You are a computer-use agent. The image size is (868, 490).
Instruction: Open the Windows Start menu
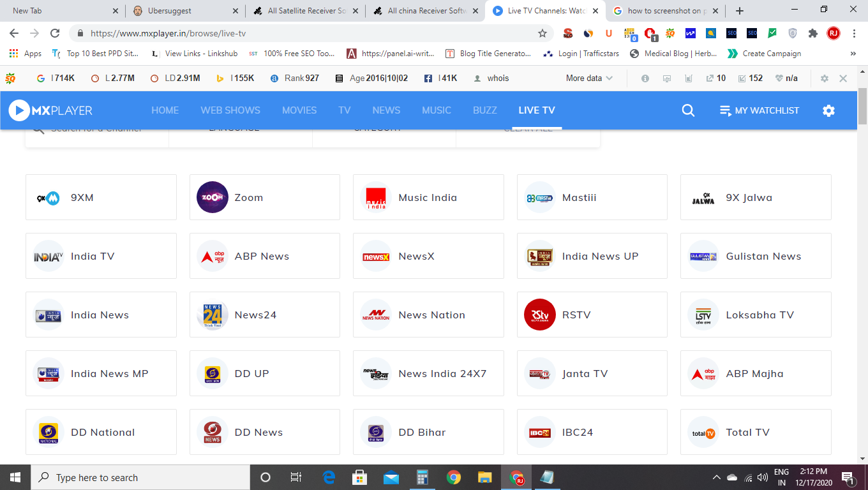(x=15, y=477)
